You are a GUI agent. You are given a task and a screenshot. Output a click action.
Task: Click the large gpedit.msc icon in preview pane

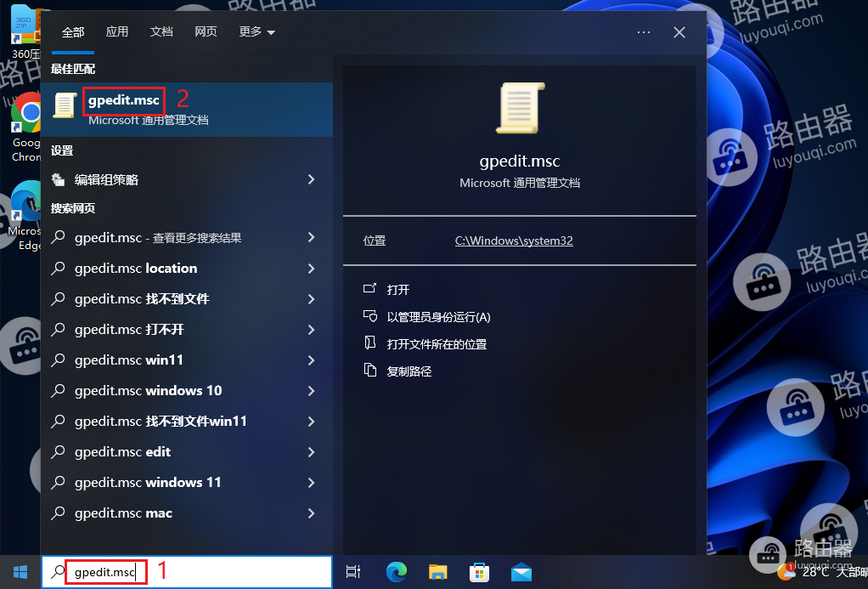tap(520, 108)
